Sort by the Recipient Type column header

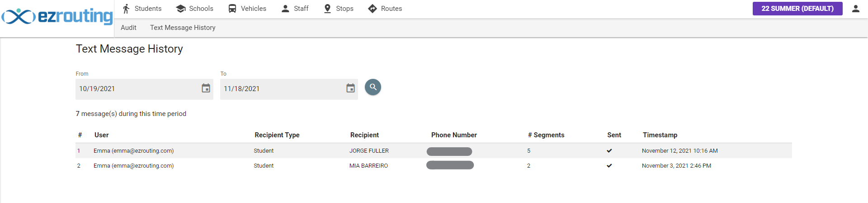(x=277, y=135)
